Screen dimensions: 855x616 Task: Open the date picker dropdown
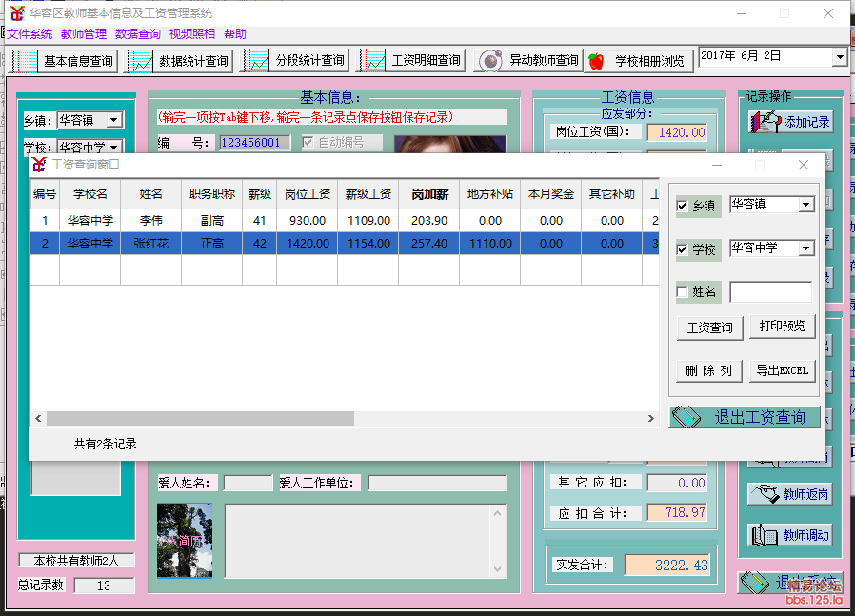coord(839,58)
